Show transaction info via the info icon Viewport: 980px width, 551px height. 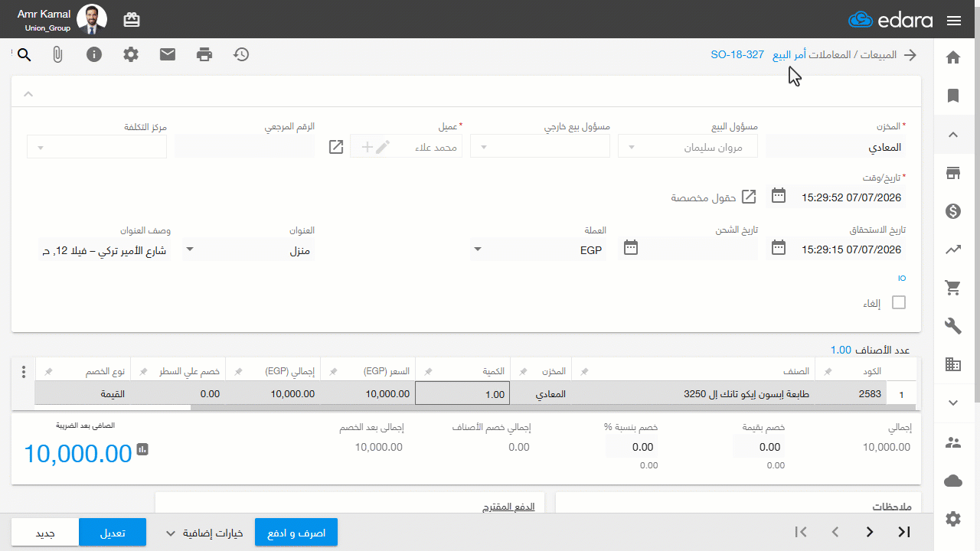point(94,55)
